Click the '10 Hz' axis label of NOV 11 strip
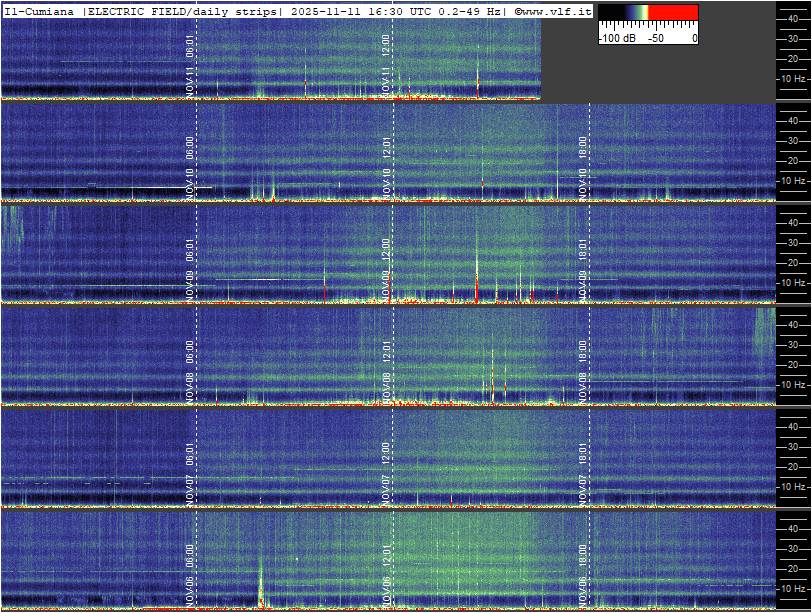 (793, 78)
